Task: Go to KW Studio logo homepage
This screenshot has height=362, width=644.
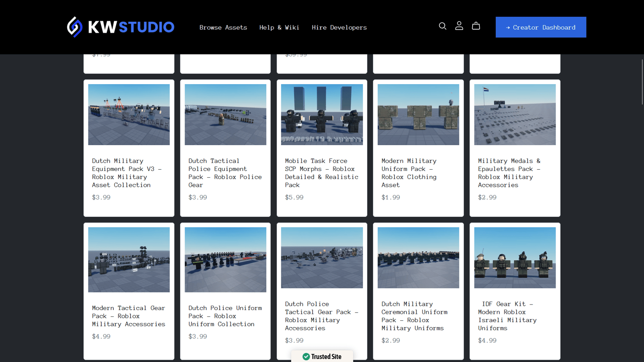Action: [x=121, y=27]
